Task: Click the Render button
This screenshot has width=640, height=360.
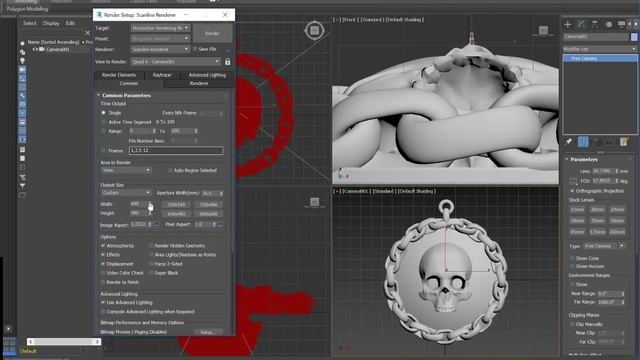Action: [x=212, y=33]
